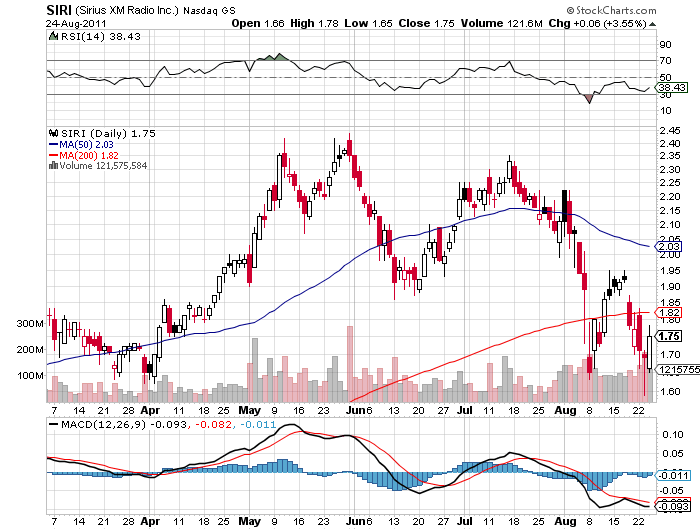Click the MA(200) 1.82 legend text
Image resolution: width=700 pixels, height=530 pixels.
(x=89, y=155)
